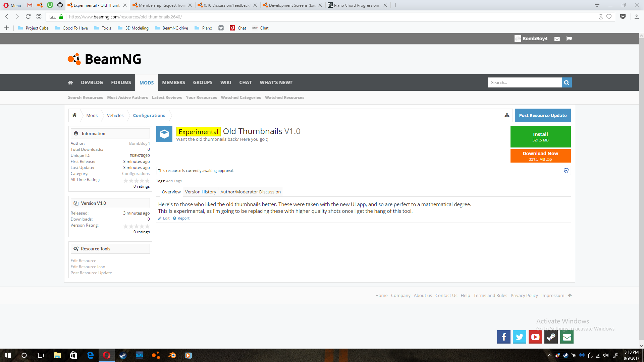Open the Configurations category in Information panel

136,174
